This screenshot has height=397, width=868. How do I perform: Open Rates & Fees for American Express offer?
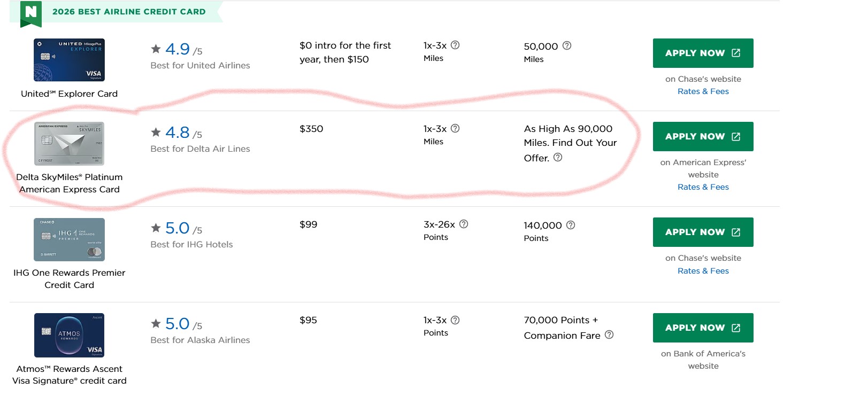[x=703, y=187]
